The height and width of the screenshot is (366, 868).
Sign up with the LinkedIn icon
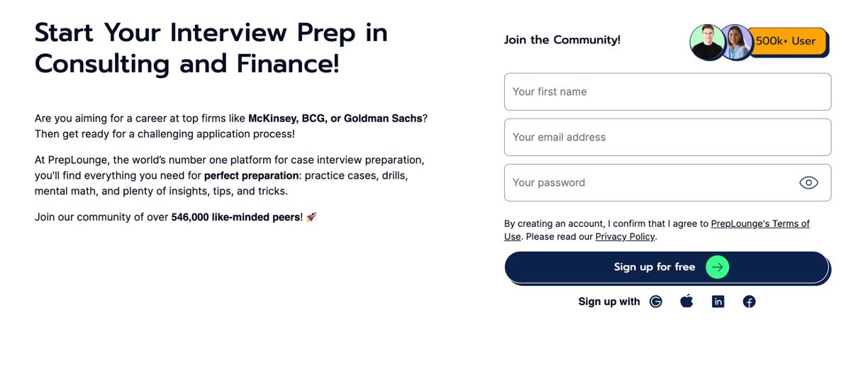(718, 301)
